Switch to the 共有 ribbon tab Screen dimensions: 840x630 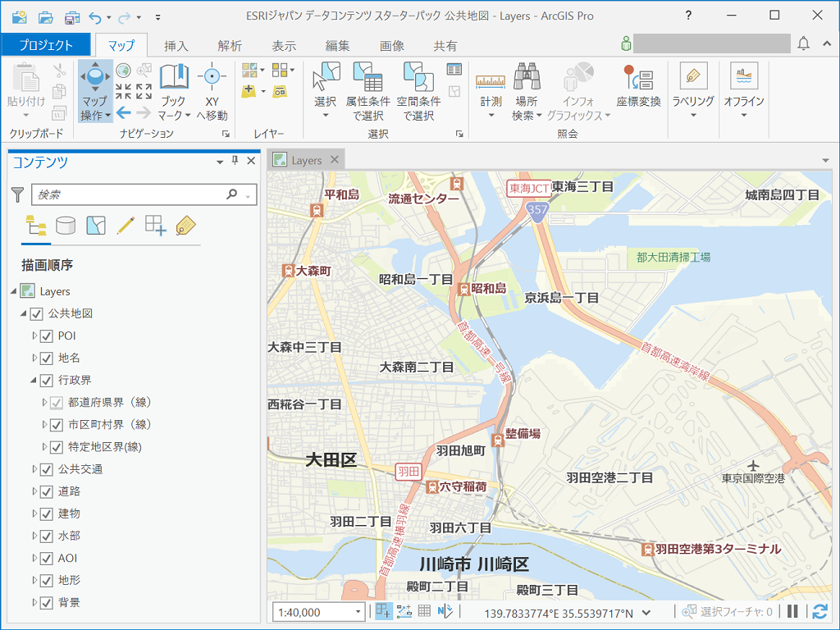[445, 46]
